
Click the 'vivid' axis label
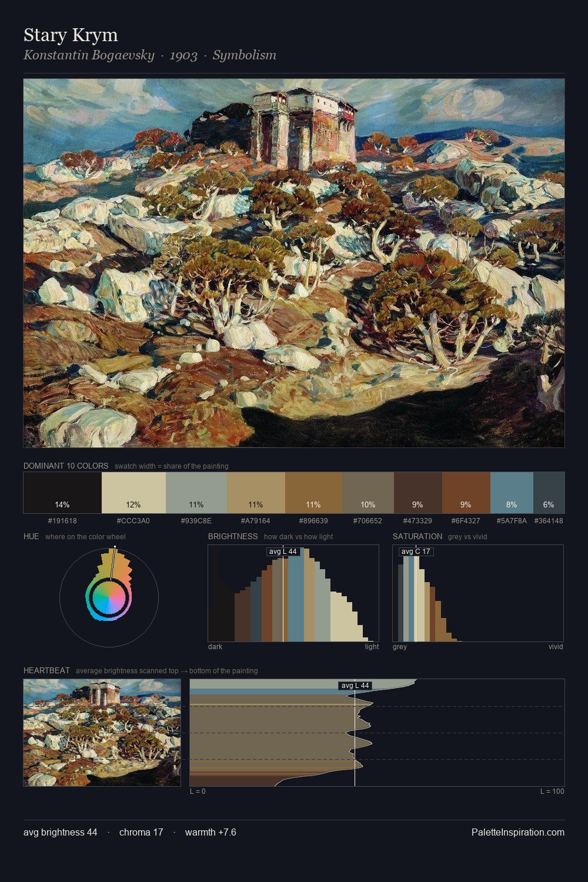[x=556, y=647]
